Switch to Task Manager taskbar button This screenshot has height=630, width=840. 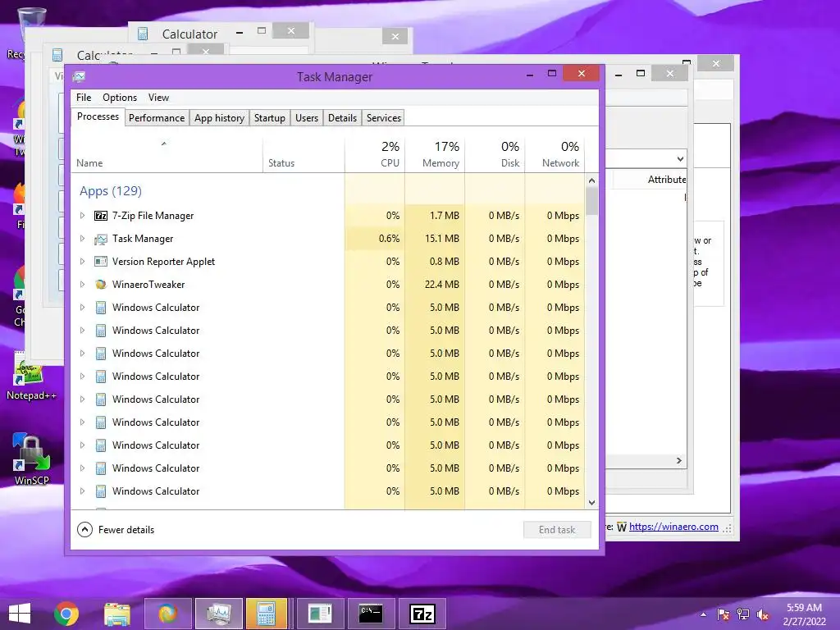click(x=218, y=614)
